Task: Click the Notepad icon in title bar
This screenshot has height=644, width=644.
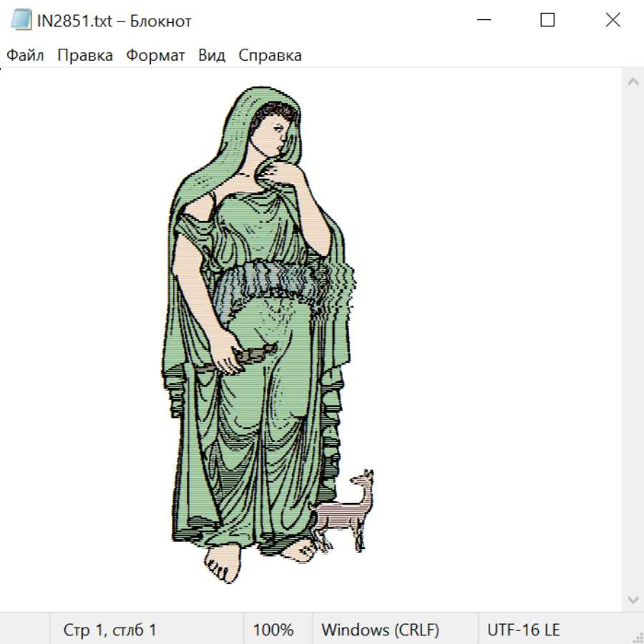Action: pyautogui.click(x=21, y=20)
